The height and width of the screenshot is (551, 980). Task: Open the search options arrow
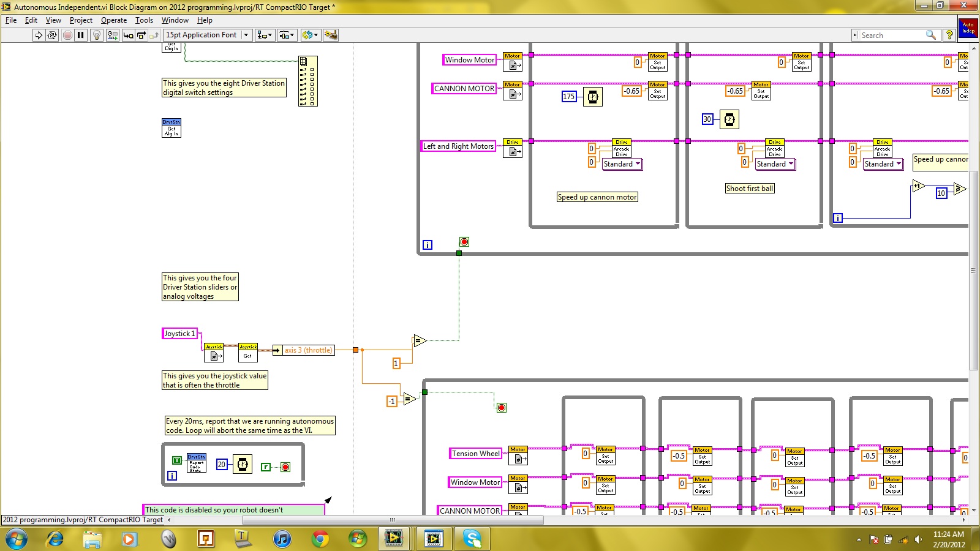pos(855,35)
